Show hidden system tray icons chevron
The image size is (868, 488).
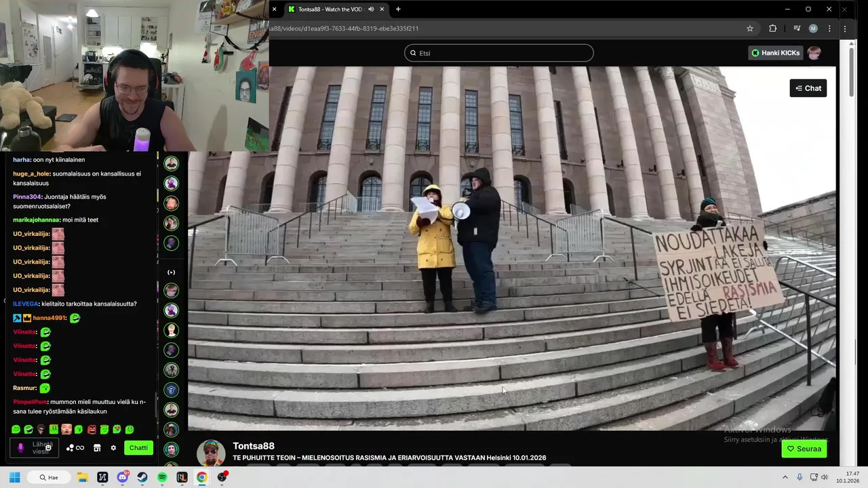(x=785, y=477)
